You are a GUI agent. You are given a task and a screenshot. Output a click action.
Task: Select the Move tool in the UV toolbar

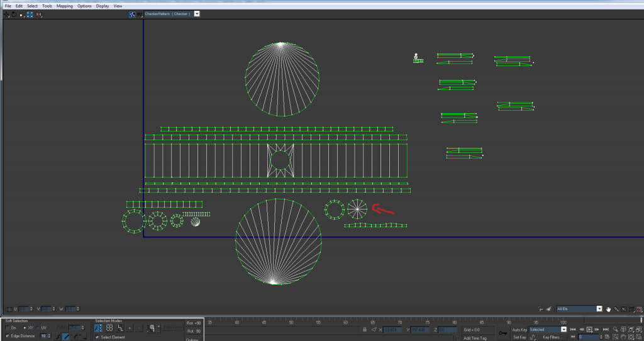pyautogui.click(x=6, y=14)
